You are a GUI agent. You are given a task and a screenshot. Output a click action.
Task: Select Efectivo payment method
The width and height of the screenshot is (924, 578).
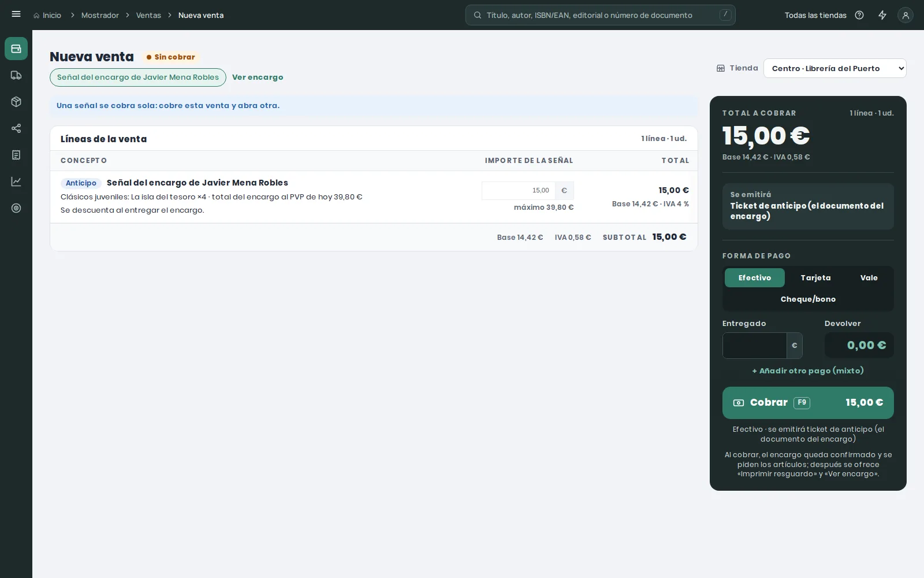[755, 278]
